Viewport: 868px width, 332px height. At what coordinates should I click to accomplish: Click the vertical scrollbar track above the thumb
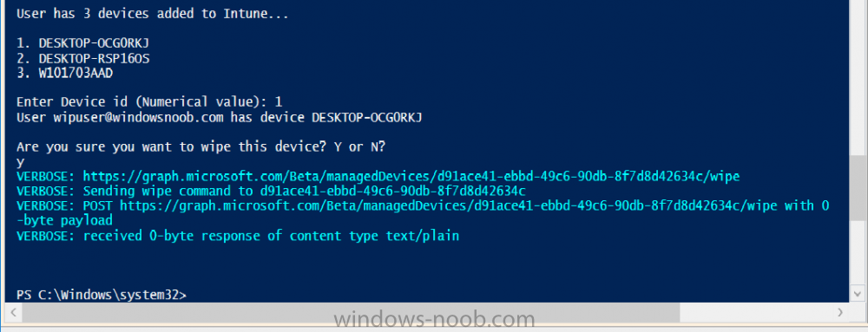pos(858,77)
